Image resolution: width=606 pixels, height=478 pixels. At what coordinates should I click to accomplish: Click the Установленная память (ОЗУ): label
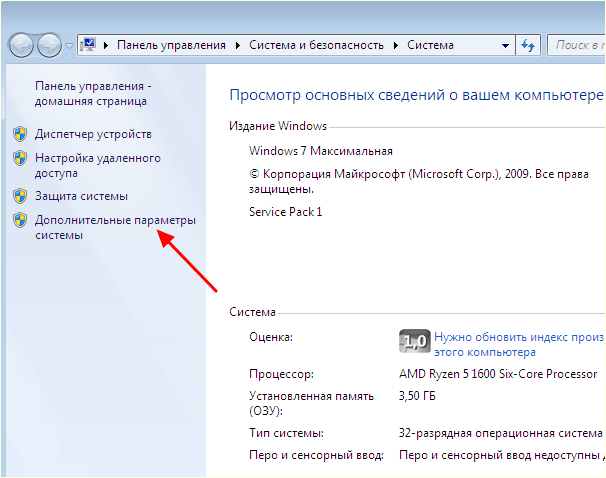pyautogui.click(x=311, y=403)
